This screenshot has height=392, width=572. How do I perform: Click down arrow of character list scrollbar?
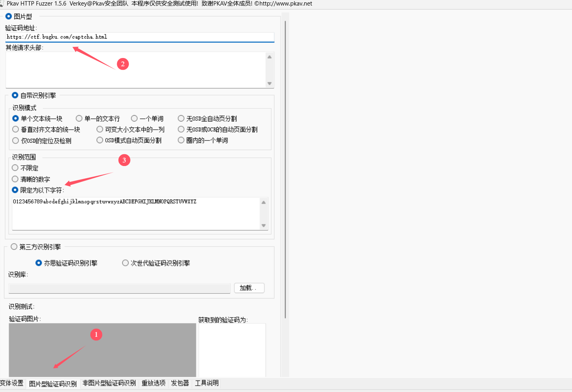tap(264, 226)
